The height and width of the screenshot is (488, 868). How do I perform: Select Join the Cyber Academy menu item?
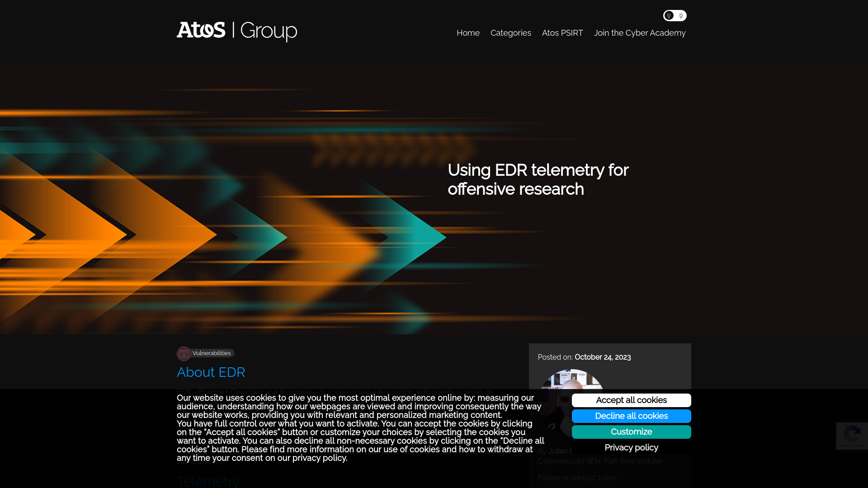640,33
